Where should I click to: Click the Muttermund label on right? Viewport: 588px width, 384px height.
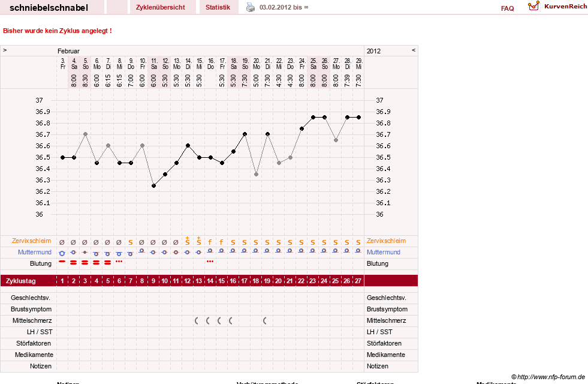point(383,252)
